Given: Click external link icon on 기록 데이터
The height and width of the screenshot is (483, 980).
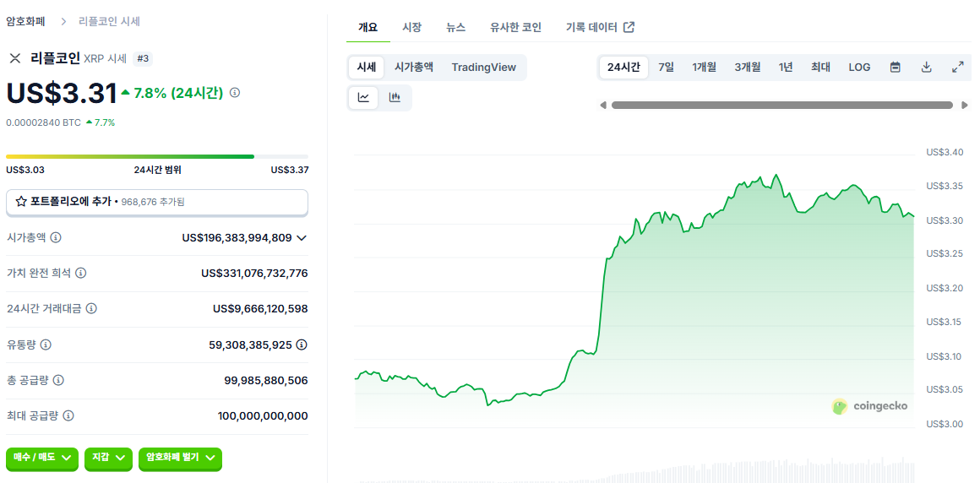Looking at the screenshot, I should [x=629, y=27].
